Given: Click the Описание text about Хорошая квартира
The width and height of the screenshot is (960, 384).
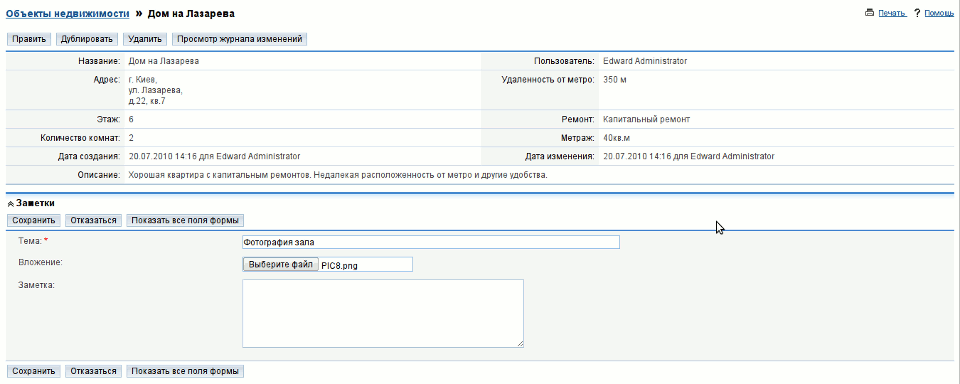Looking at the screenshot, I should (x=337, y=176).
